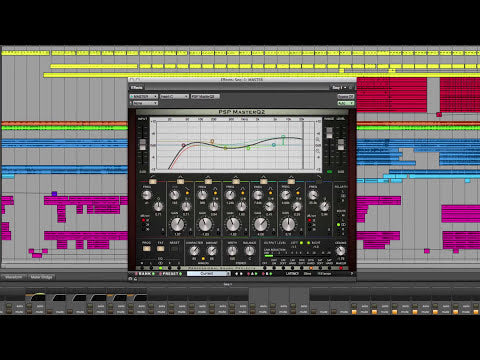Screen dimensions: 480x360
Task: Select the lit green LR option in the EQ selector row
Action: pos(160,268)
